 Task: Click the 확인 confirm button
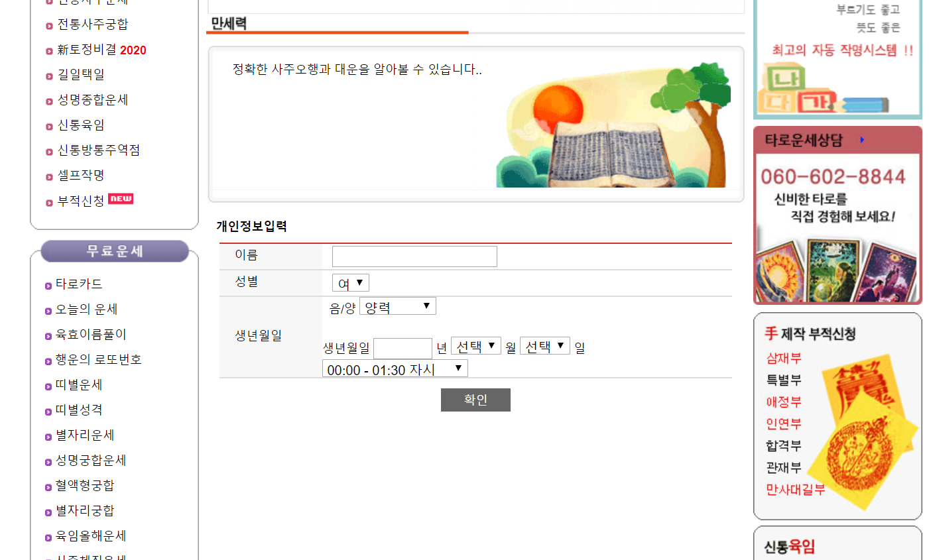[x=475, y=400]
